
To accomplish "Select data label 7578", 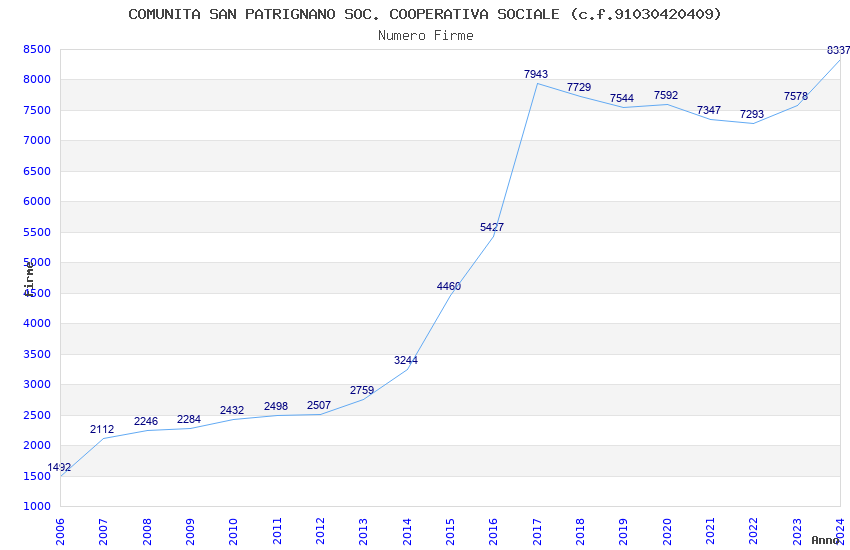I will pos(796,96).
